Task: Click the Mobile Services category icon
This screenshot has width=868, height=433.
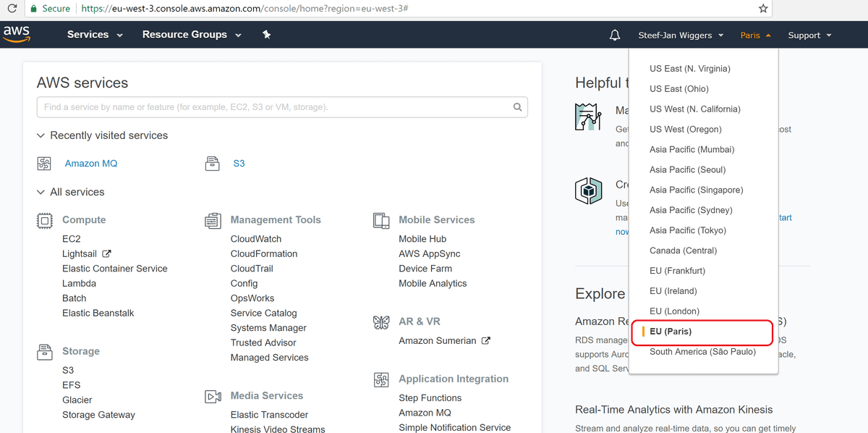Action: pos(381,220)
